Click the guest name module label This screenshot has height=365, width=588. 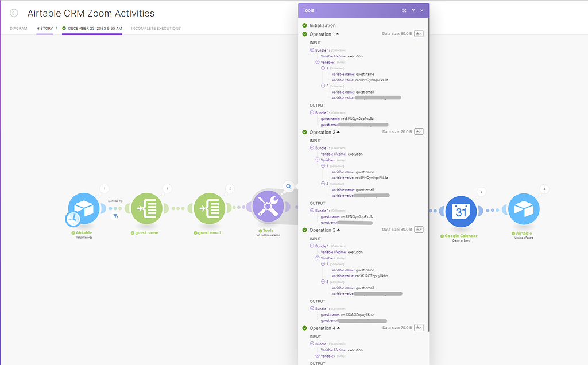(x=146, y=232)
